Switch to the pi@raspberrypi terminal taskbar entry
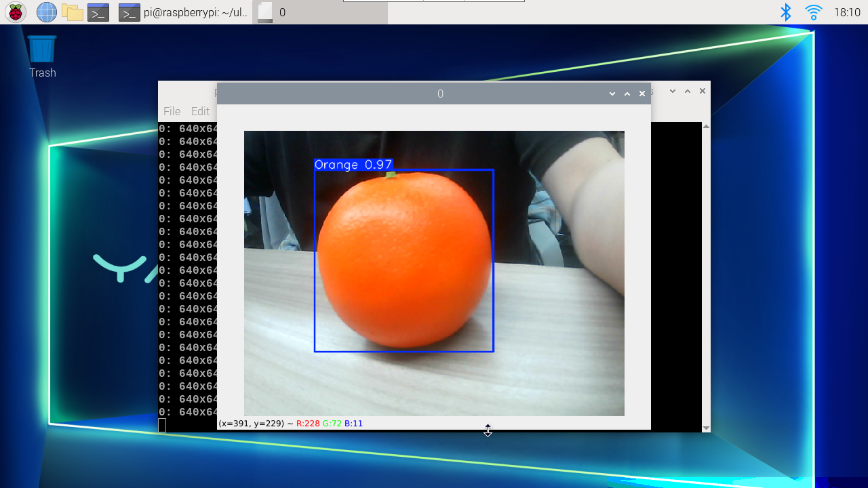 [183, 12]
